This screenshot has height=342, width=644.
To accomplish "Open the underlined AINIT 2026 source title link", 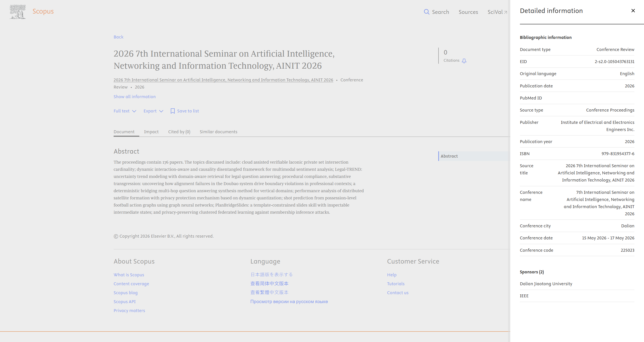I will 223,80.
